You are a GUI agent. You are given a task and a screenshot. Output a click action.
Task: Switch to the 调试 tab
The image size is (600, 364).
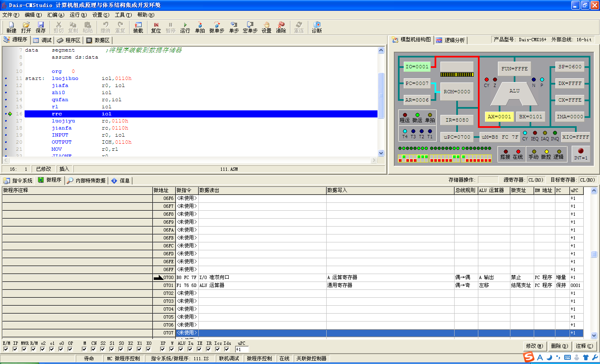(42, 40)
